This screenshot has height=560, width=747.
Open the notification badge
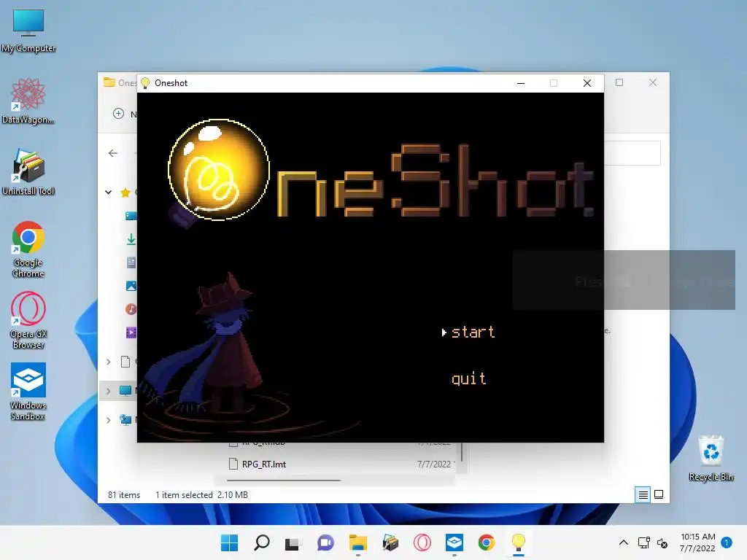point(727,542)
